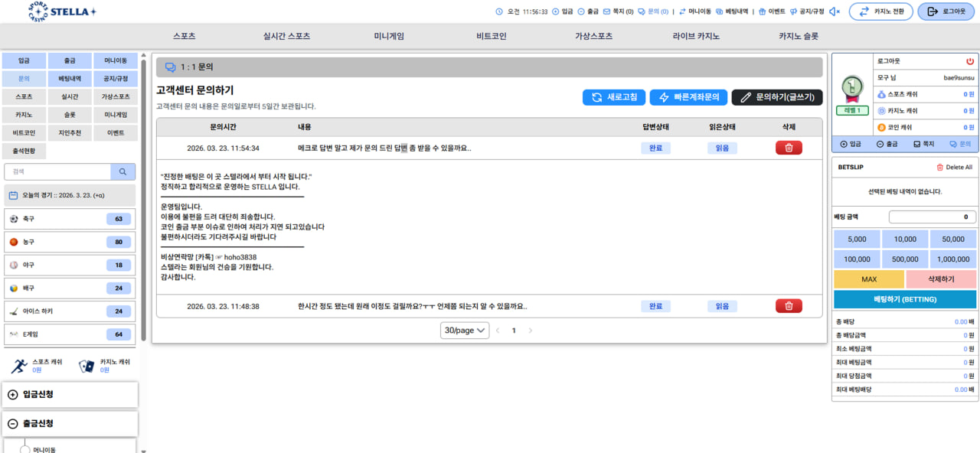Image resolution: width=980 pixels, height=453 pixels.
Task: Click the STELLA sports casino logo
Action: (62, 11)
